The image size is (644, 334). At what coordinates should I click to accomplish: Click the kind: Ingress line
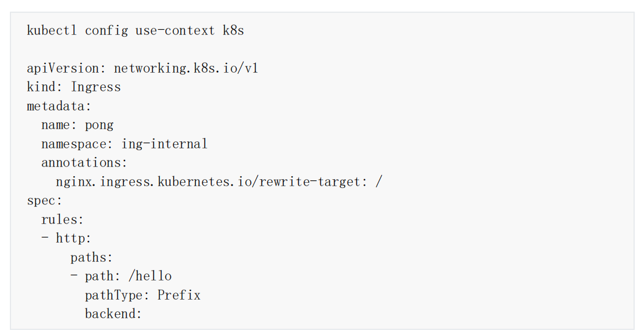[74, 87]
